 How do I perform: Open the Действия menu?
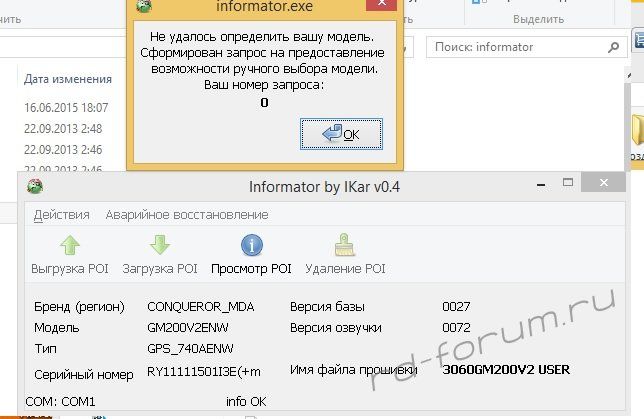(61, 214)
